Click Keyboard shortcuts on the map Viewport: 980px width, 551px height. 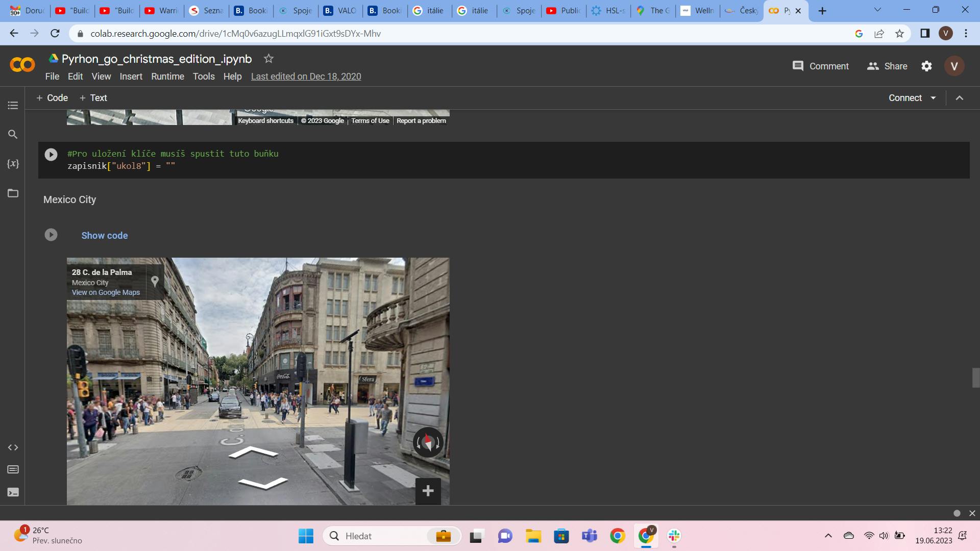pyautogui.click(x=265, y=121)
